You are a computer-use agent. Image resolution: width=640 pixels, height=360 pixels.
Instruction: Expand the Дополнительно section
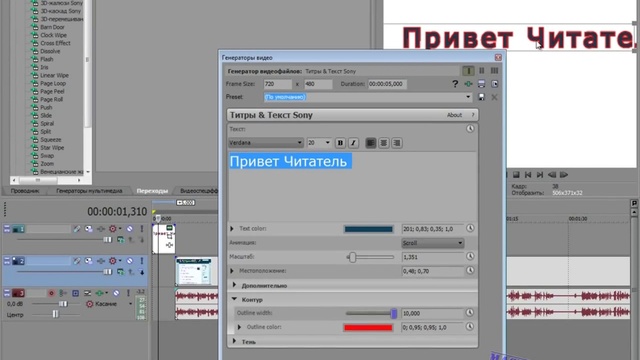pos(234,285)
